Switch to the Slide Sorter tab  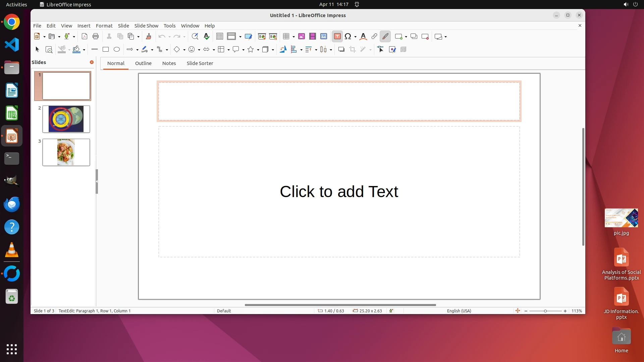[200, 63]
